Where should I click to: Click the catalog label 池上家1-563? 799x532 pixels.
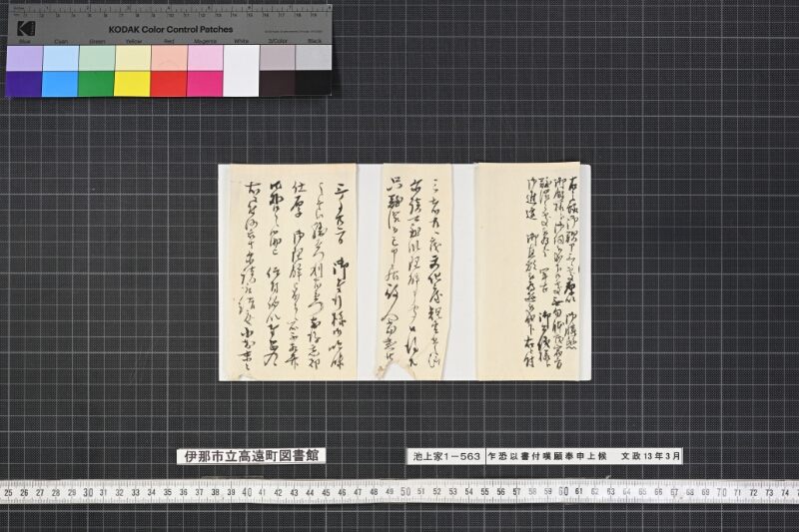pyautogui.click(x=444, y=456)
